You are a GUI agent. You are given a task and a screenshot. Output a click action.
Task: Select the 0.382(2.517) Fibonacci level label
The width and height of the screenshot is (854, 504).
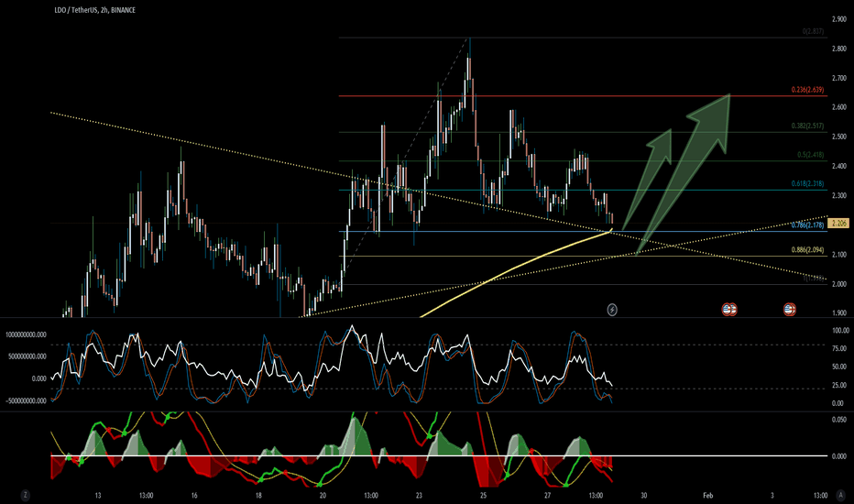[x=807, y=126]
